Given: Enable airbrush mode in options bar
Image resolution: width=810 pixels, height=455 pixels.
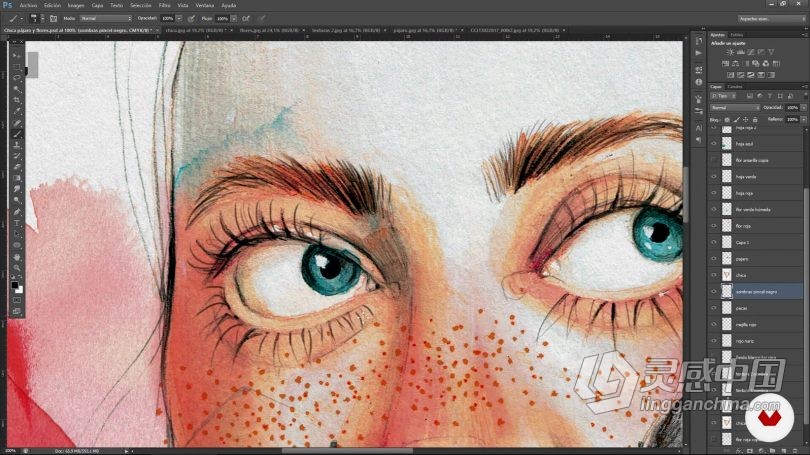Looking at the screenshot, I should (x=246, y=19).
